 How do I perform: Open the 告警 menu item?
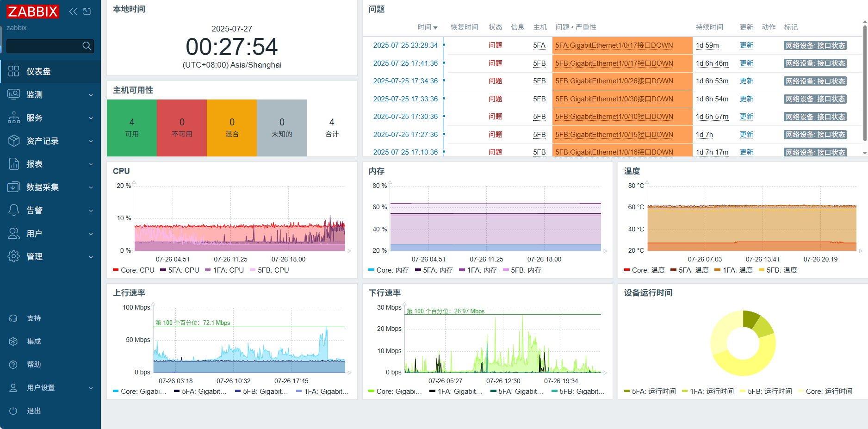pos(35,211)
